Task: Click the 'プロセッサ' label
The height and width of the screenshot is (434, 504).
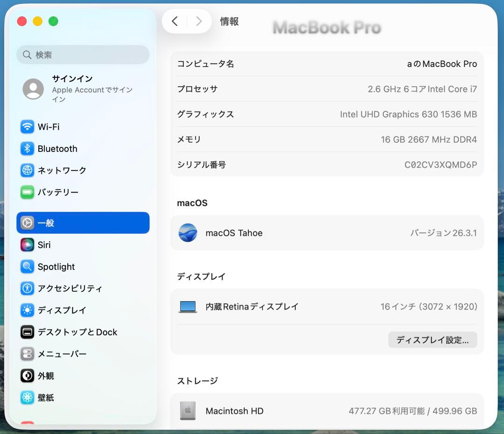Action: [x=197, y=89]
